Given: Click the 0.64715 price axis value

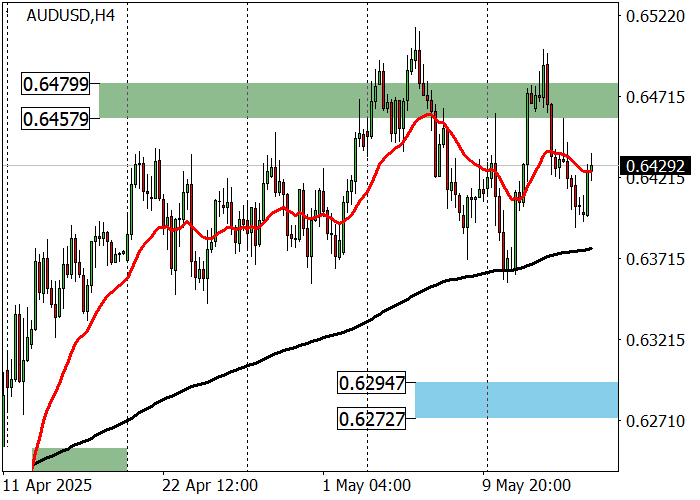Looking at the screenshot, I should [x=655, y=98].
